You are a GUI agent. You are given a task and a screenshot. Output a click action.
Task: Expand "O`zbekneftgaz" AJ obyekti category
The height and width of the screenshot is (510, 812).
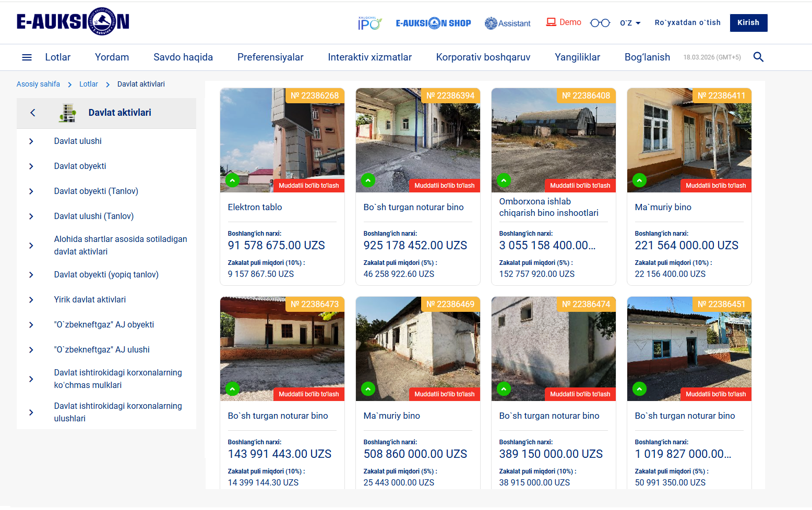31,325
